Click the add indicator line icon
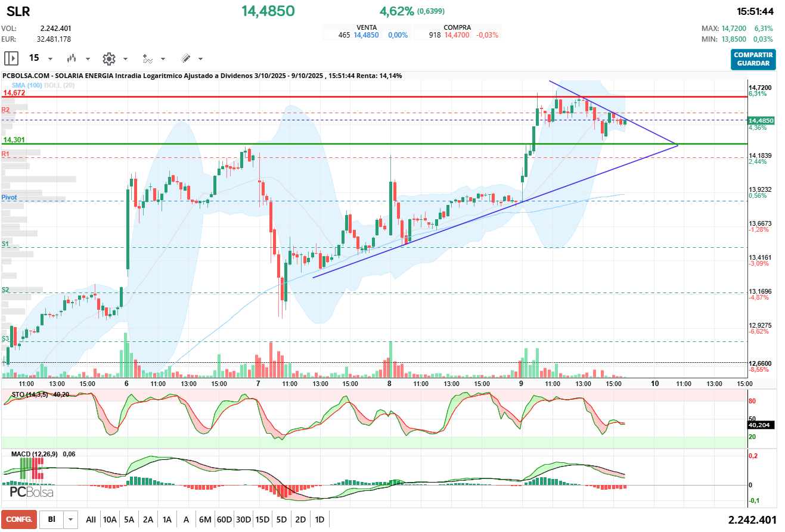The width and height of the screenshot is (785, 532). click(x=147, y=58)
